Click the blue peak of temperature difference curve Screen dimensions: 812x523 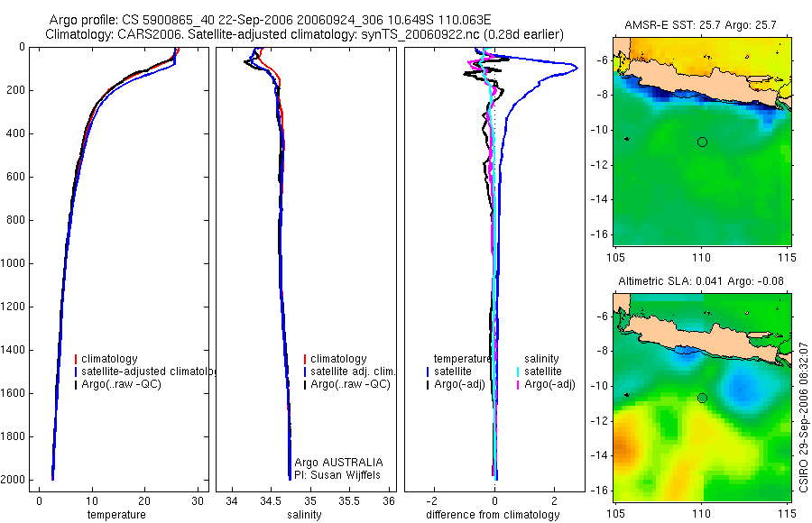576,68
